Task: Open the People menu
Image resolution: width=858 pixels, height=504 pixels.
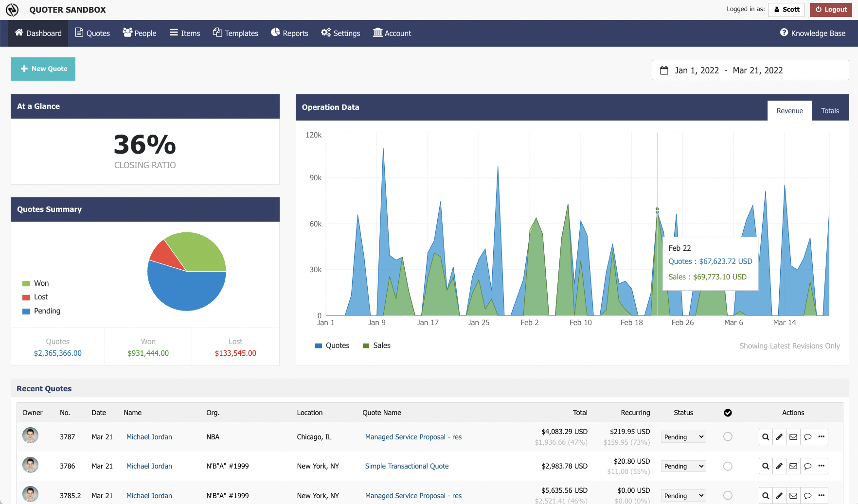Action: 140,33
